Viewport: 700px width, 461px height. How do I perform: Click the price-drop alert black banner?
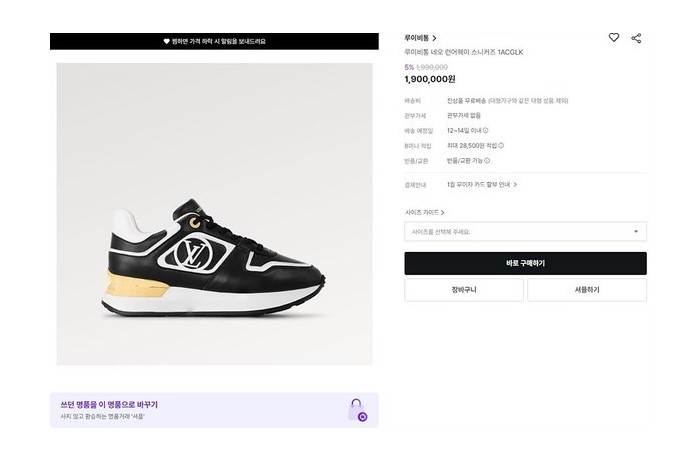coord(214,42)
